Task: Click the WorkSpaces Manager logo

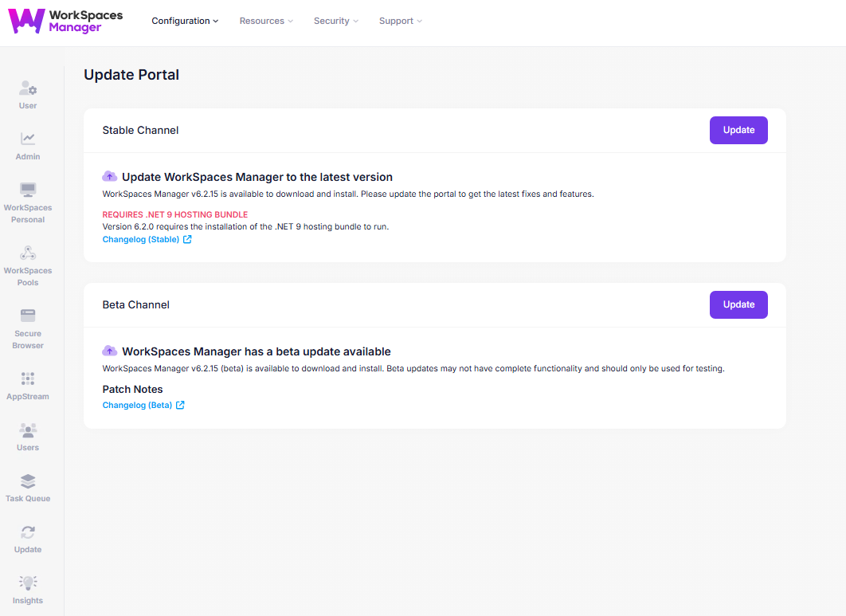Action: point(66,22)
